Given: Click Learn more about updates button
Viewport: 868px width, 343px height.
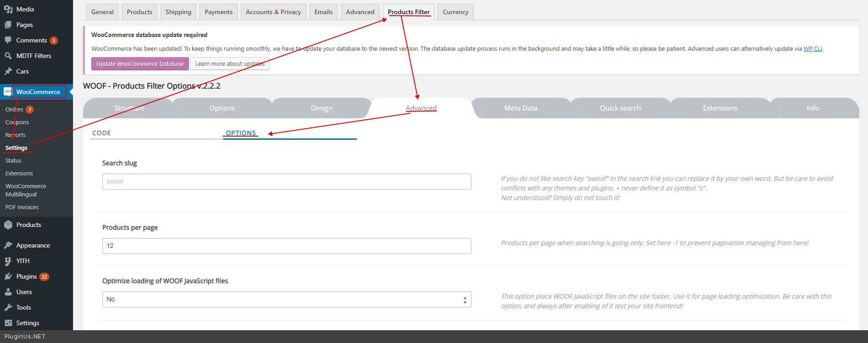Looking at the screenshot, I should (x=230, y=63).
